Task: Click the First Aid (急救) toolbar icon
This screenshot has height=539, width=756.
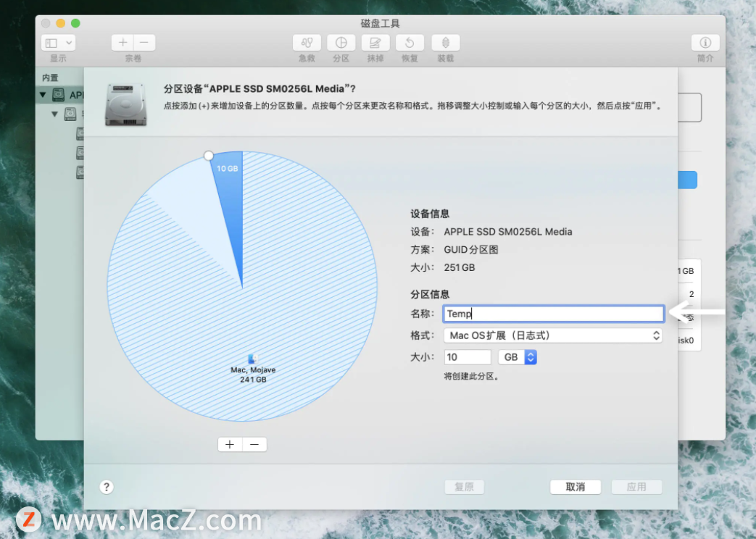Action: pyautogui.click(x=307, y=43)
